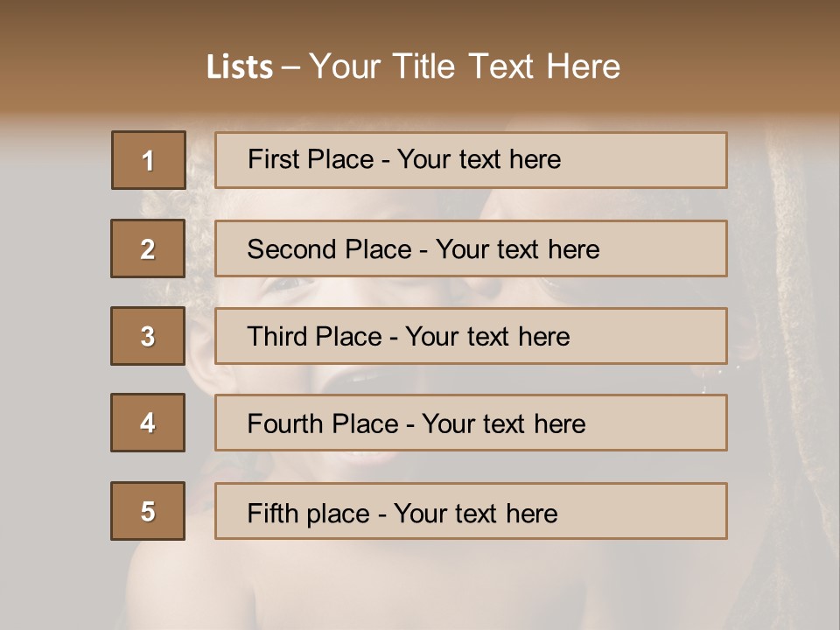This screenshot has height=630, width=840.
Task: Click "Your text here" in the fourth bar
Action: (x=503, y=424)
